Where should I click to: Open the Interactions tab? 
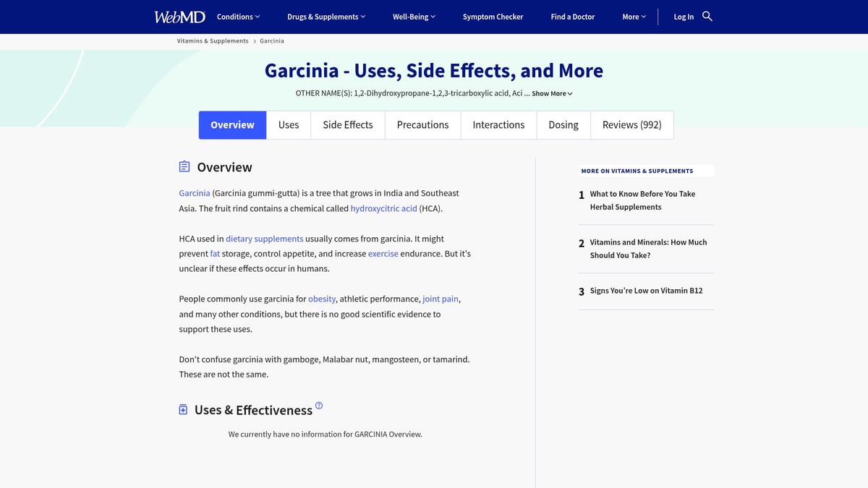pyautogui.click(x=498, y=125)
